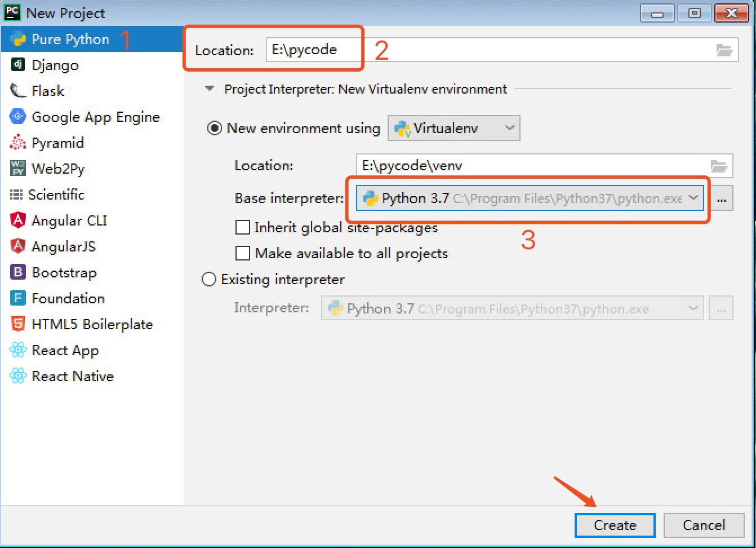Click the React App atom icon
The width and height of the screenshot is (756, 548).
pos(18,350)
